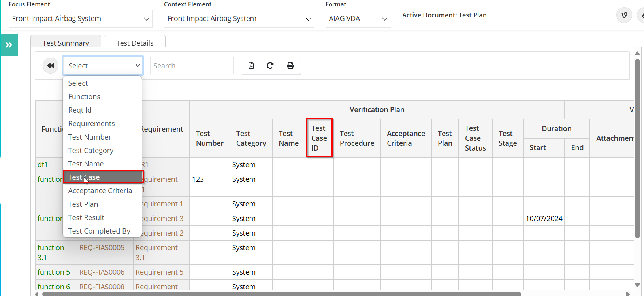
Task: Click the Acceptance Criteria column header
Action: tap(406, 138)
